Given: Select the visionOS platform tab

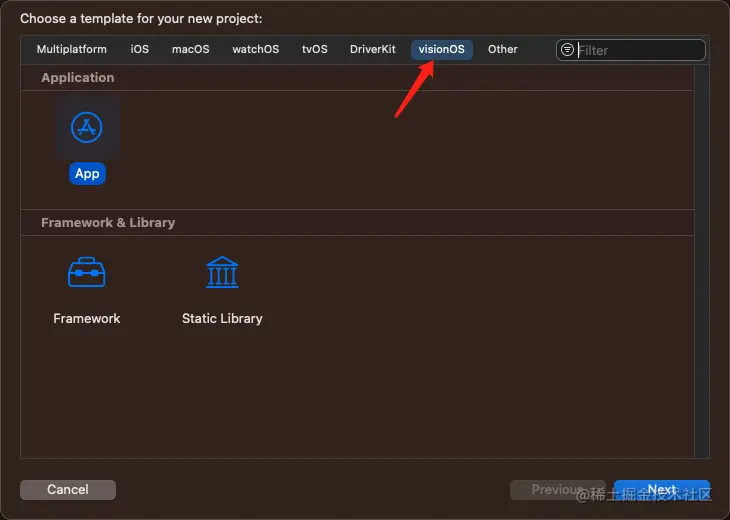Looking at the screenshot, I should pyautogui.click(x=441, y=49).
